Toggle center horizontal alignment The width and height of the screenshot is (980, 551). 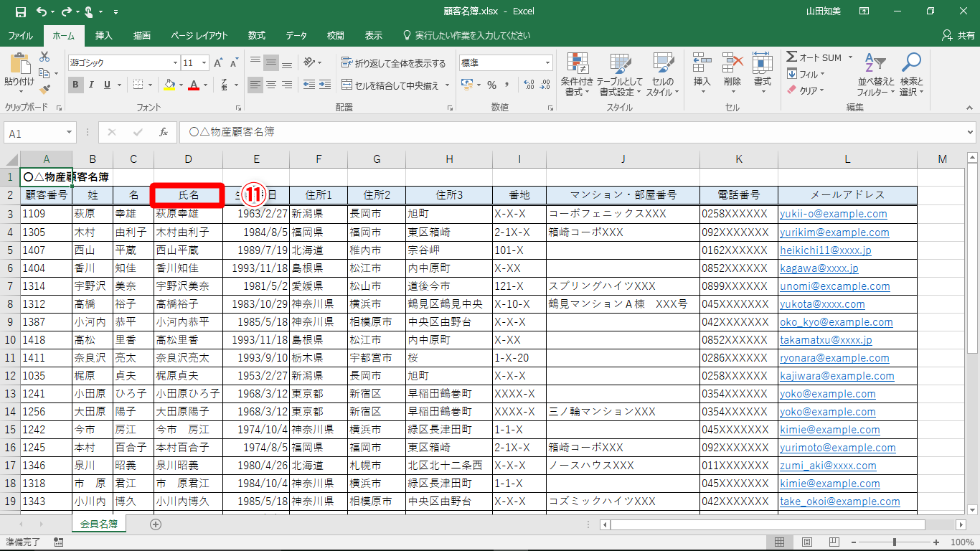coord(271,85)
